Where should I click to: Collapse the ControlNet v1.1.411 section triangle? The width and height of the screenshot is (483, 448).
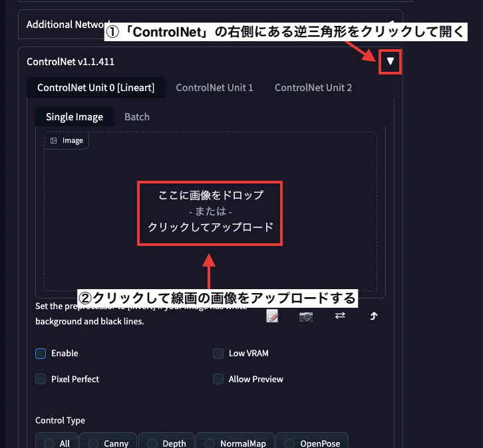(x=391, y=62)
